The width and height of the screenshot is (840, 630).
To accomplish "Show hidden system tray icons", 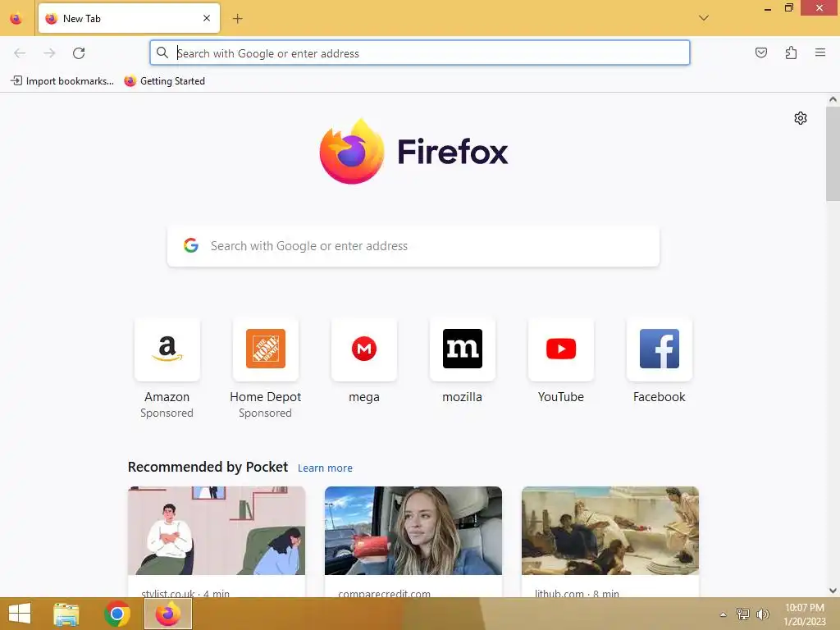I will (x=723, y=614).
